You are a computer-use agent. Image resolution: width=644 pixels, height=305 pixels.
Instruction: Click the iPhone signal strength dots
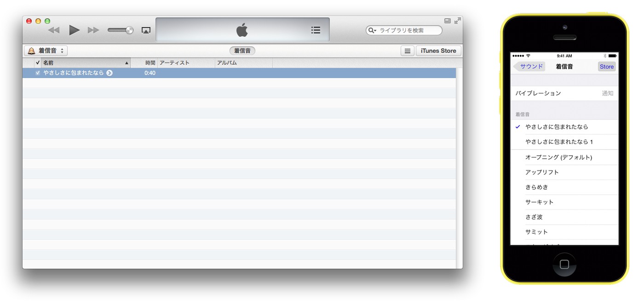click(x=518, y=56)
